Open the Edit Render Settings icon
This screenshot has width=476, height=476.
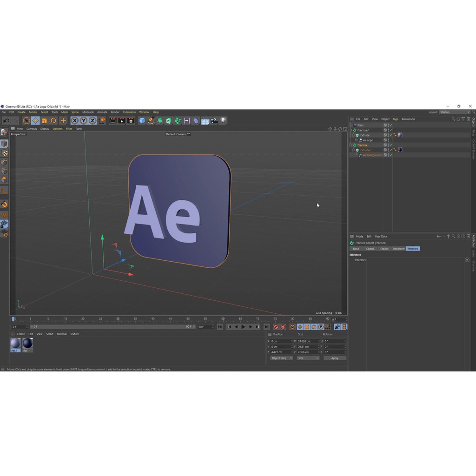pyautogui.click(x=131, y=120)
